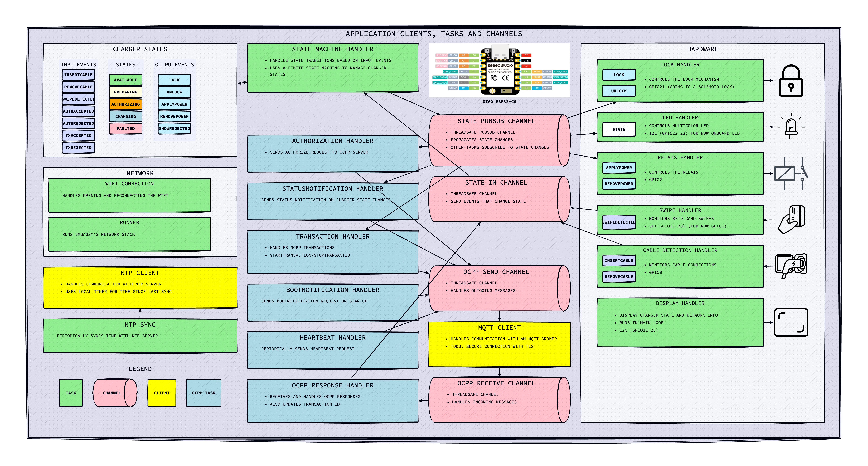Click APPLYPOWER box inside Relais Handler
868x466 pixels.
tap(619, 168)
